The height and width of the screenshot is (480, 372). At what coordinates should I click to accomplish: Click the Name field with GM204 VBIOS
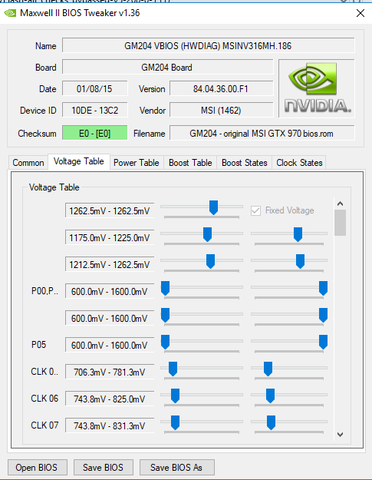208,46
